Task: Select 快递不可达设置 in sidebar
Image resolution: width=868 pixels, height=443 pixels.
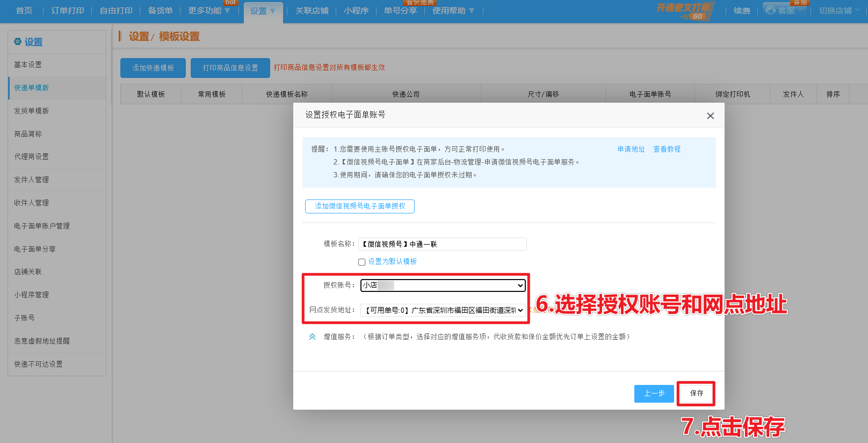Action: (57, 364)
